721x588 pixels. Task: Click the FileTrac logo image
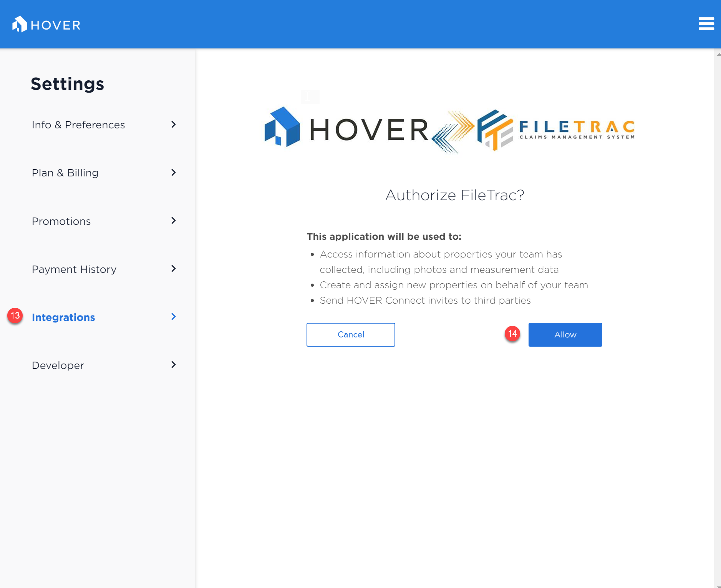pos(555,130)
